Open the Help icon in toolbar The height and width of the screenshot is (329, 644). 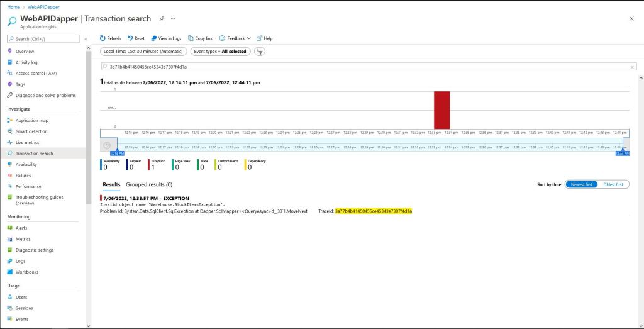tap(260, 38)
